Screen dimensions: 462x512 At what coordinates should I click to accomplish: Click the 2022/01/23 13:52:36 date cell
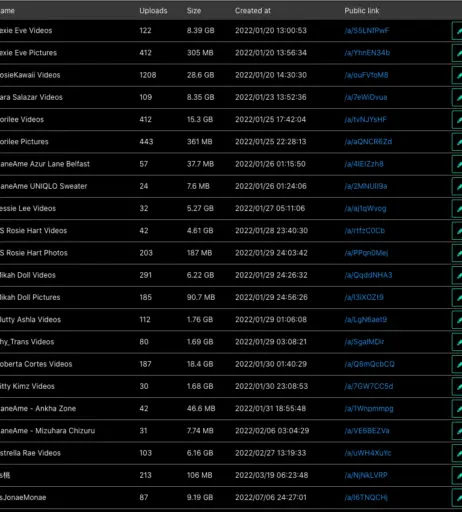271,97
